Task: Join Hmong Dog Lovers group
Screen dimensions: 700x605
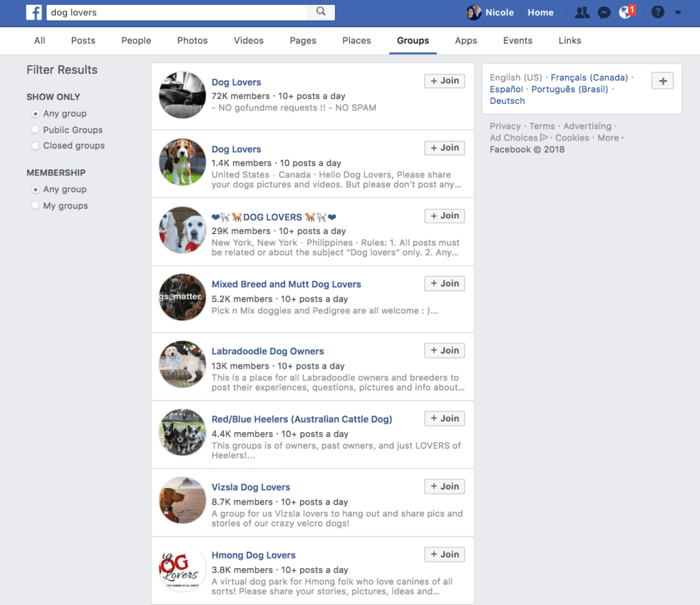Action: tap(445, 554)
